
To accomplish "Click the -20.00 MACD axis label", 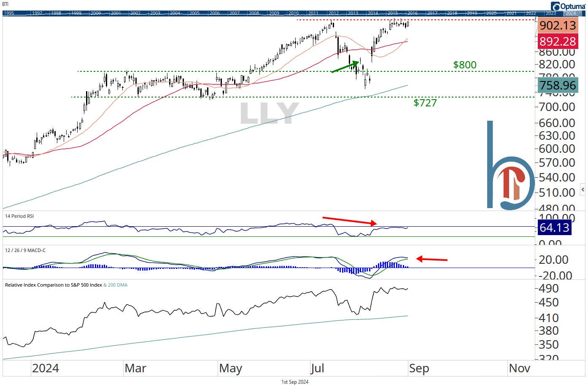I will [554, 275].
